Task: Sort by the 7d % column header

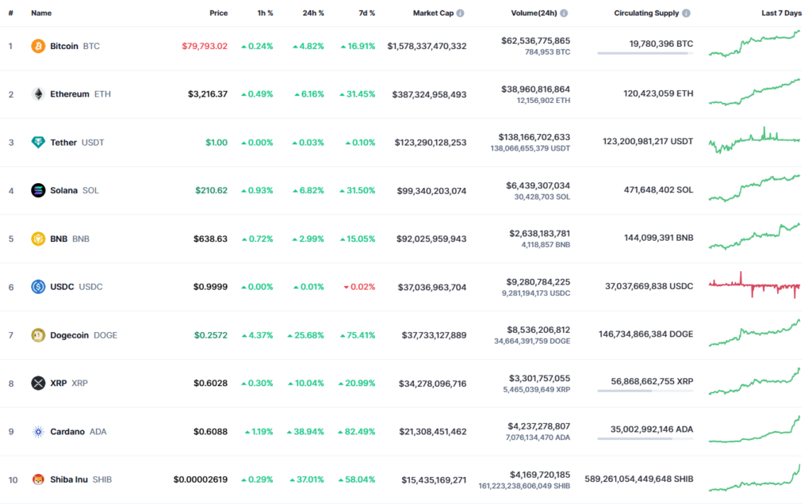Action: point(366,13)
